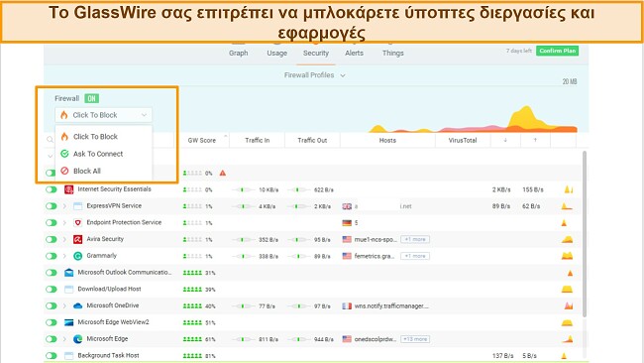644x363 pixels.
Task: Sort by GW Score column
Action: pos(202,140)
